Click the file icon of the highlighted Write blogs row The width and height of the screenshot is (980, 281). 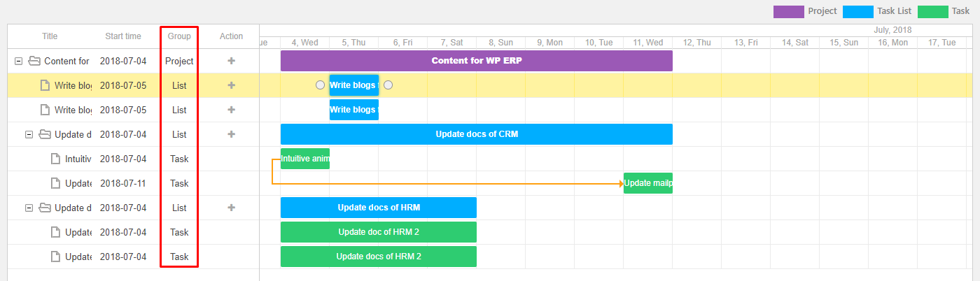[45, 85]
